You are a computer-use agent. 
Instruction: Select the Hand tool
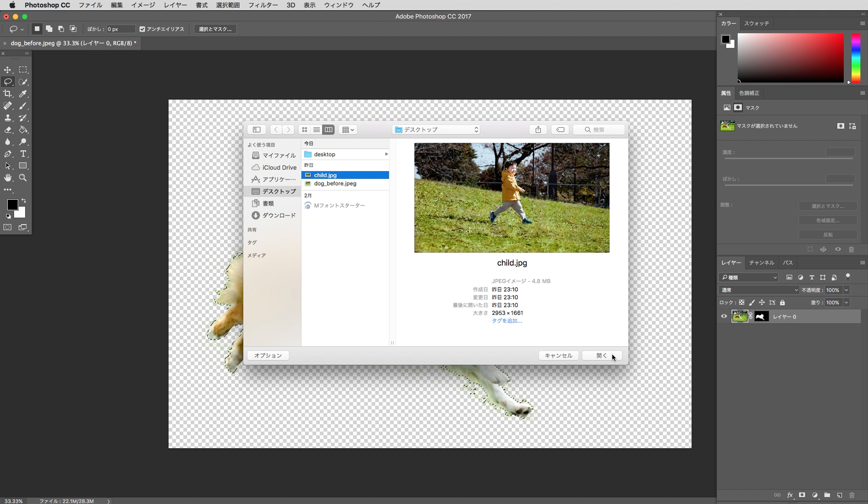tap(8, 177)
